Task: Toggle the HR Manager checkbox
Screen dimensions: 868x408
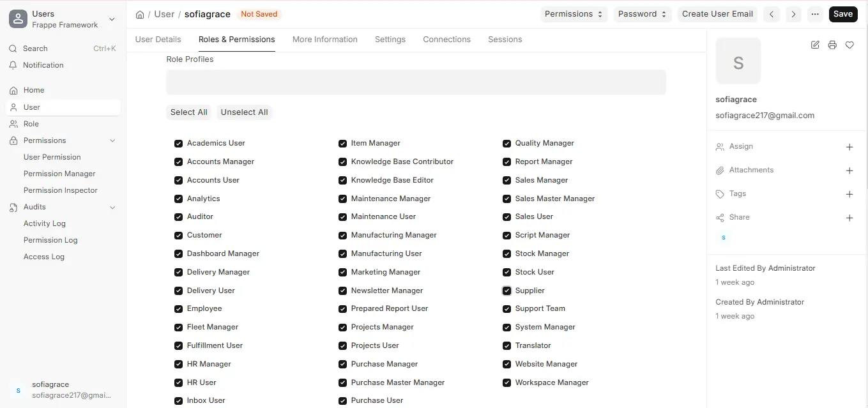Action: point(179,365)
